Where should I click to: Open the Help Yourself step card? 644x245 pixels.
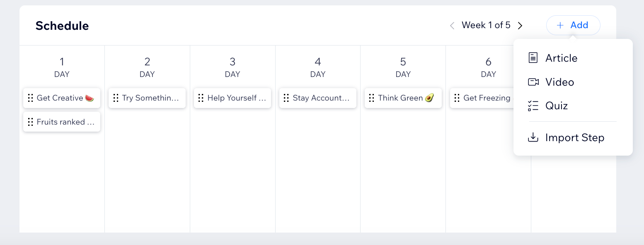236,98
